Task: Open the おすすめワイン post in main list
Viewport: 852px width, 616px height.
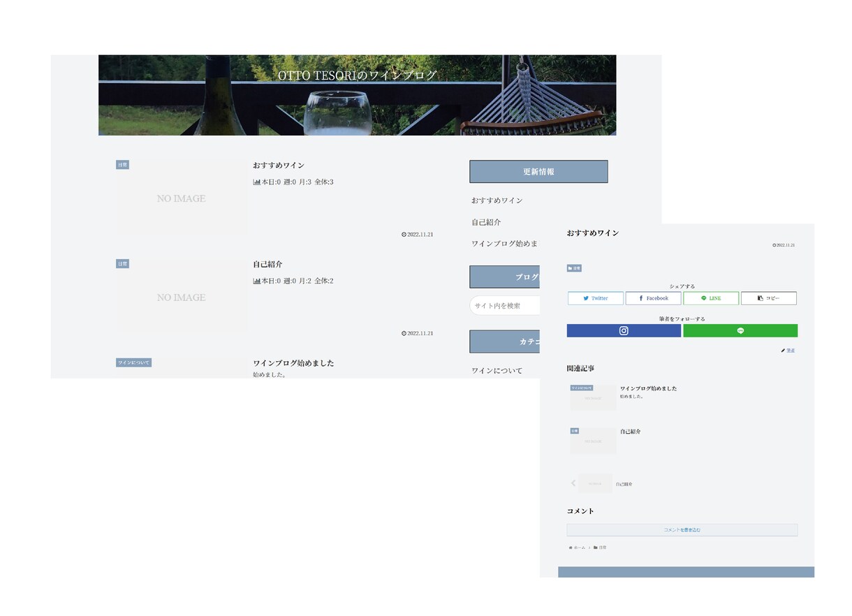Action: [279, 166]
